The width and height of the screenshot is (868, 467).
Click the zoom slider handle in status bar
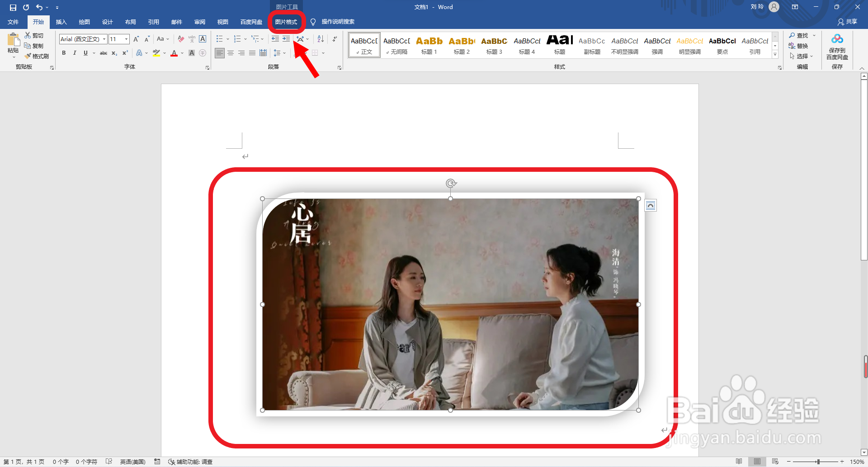[818, 462]
